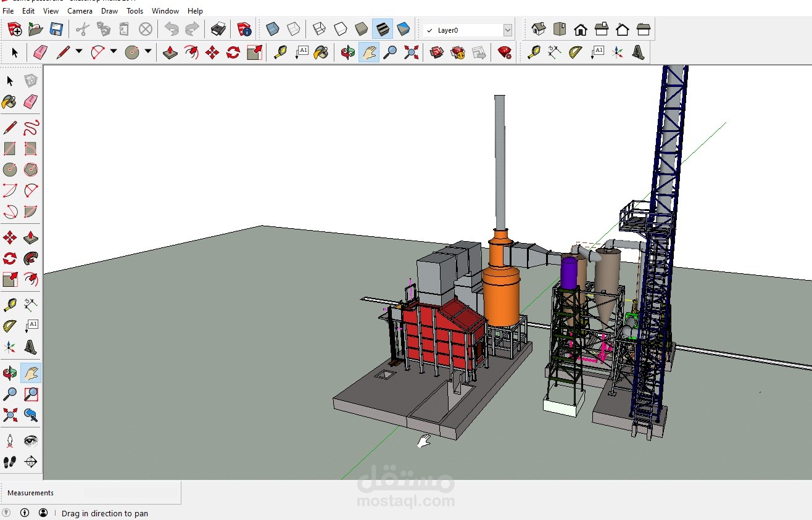The height and width of the screenshot is (520, 812).
Task: Open the Extension Warehouse ruby icon
Action: pyautogui.click(x=505, y=52)
